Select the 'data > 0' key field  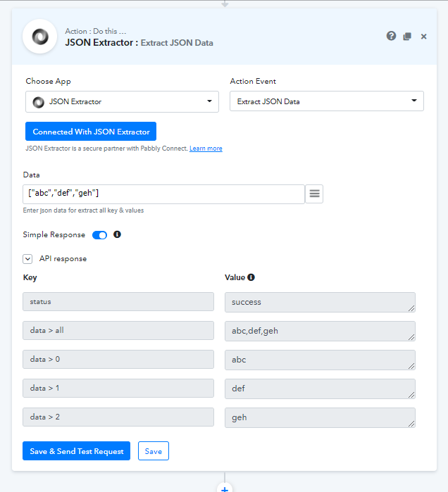point(118,359)
